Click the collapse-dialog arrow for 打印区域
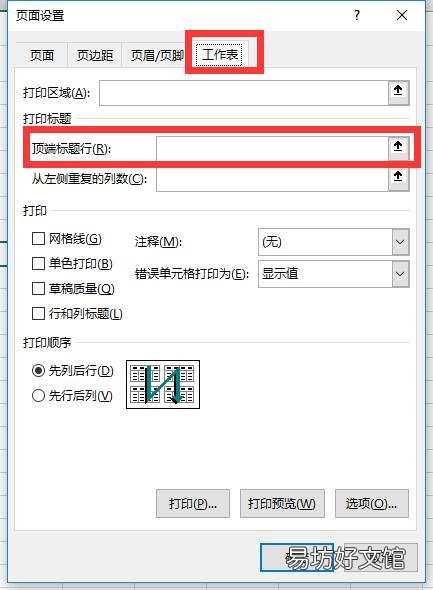Viewport: 433px width, 590px height. [x=398, y=93]
